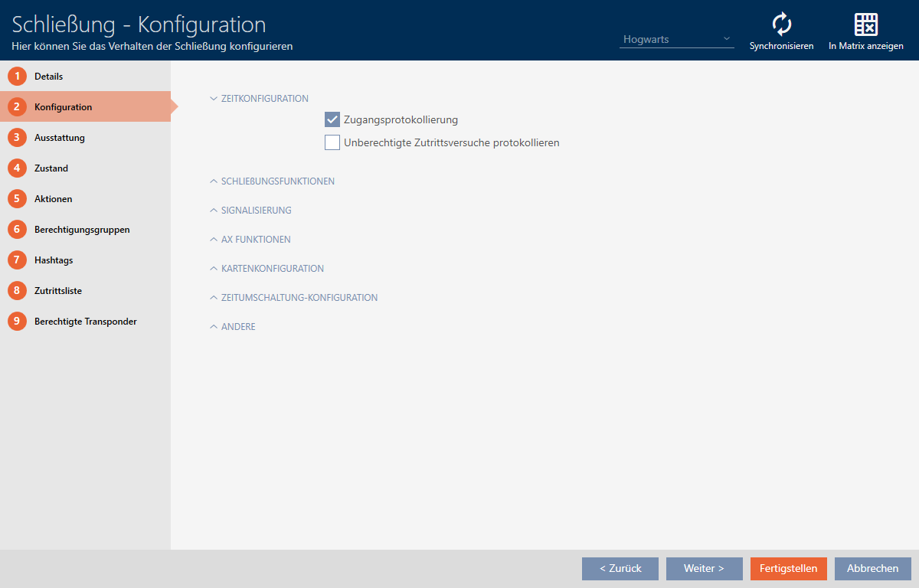This screenshot has height=588, width=919.
Task: Expand the Kartenkonfiguration section
Action: 267,269
